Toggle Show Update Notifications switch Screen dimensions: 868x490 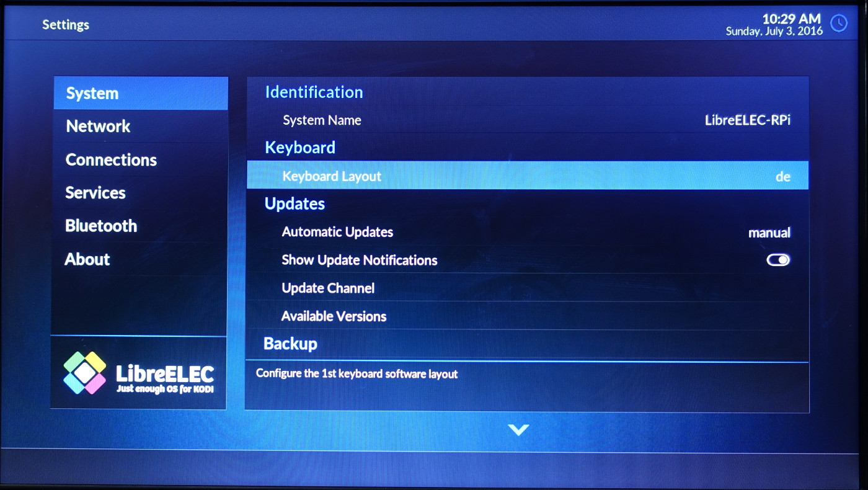[x=778, y=260]
